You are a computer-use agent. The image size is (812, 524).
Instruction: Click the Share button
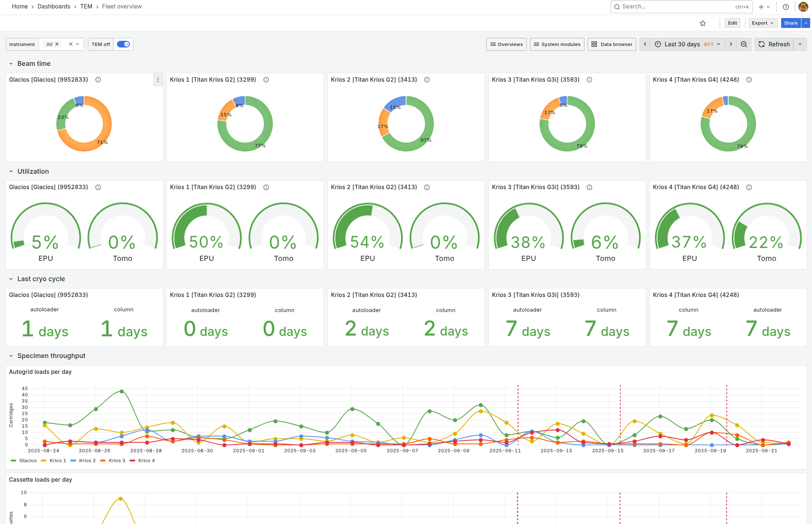click(790, 23)
